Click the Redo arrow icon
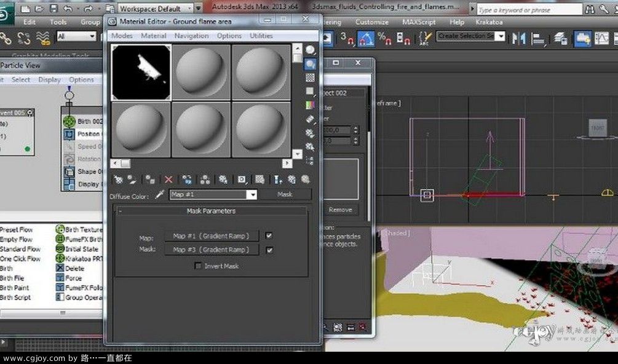This screenshot has height=364, width=618. coord(89,8)
